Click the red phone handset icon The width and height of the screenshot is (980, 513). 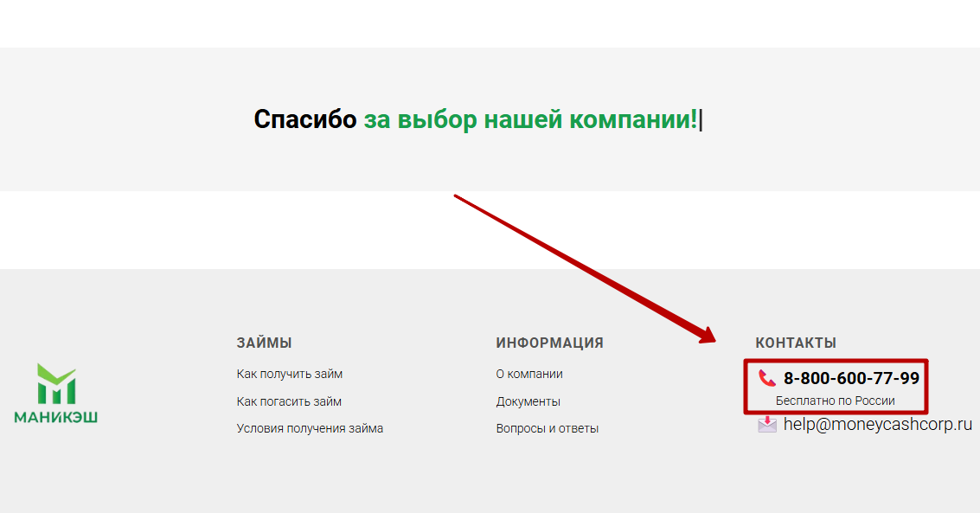tap(767, 378)
